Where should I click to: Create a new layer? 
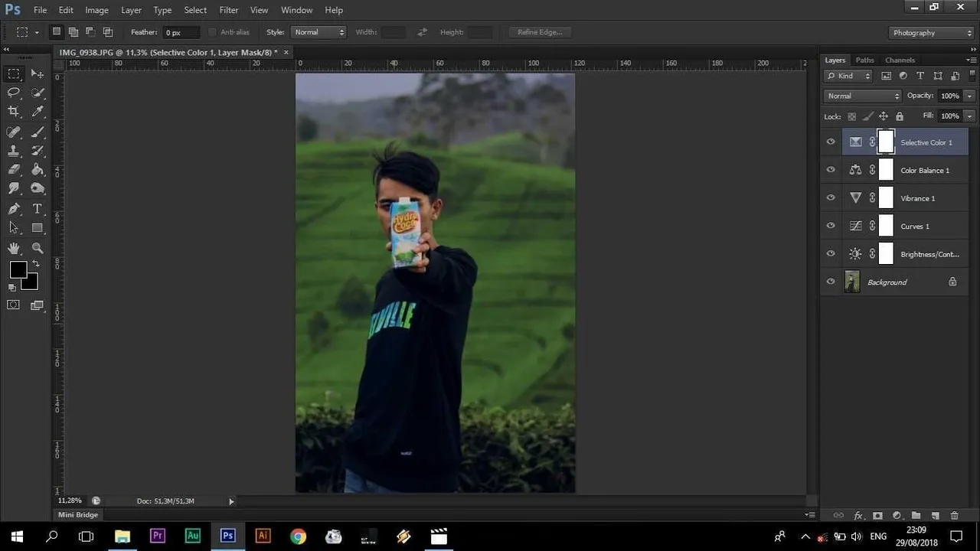(x=935, y=516)
